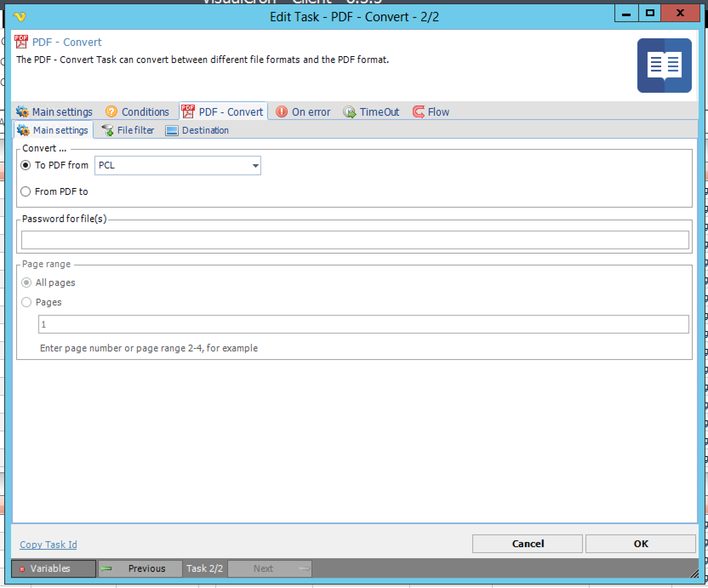Click the red exclamation On error icon
708x588 pixels.
(x=281, y=112)
